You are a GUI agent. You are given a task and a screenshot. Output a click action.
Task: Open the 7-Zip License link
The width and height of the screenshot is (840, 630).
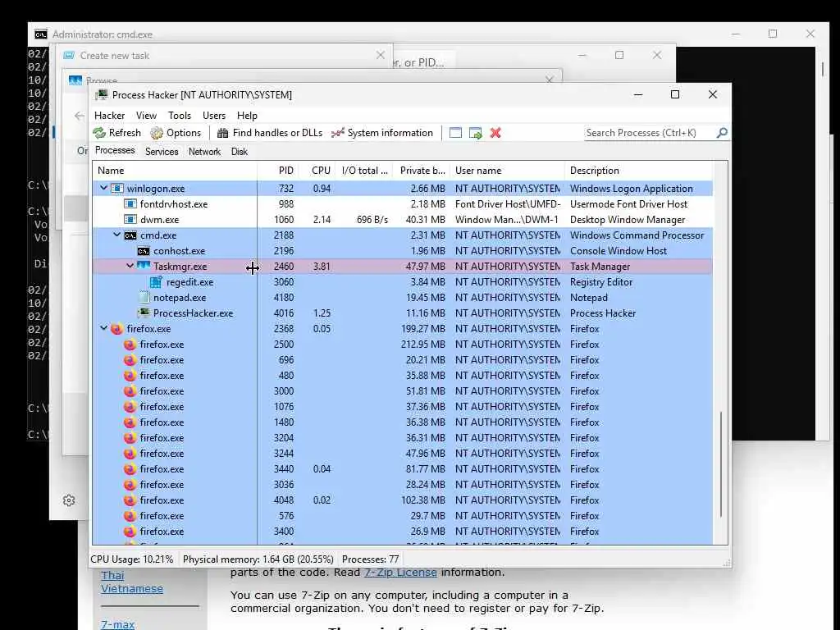(400, 572)
